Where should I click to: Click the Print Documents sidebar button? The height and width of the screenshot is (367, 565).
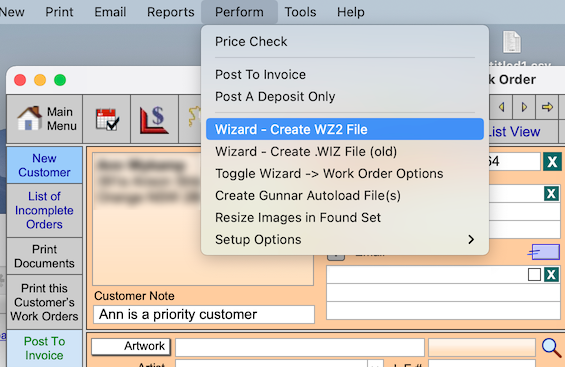pyautogui.click(x=44, y=256)
